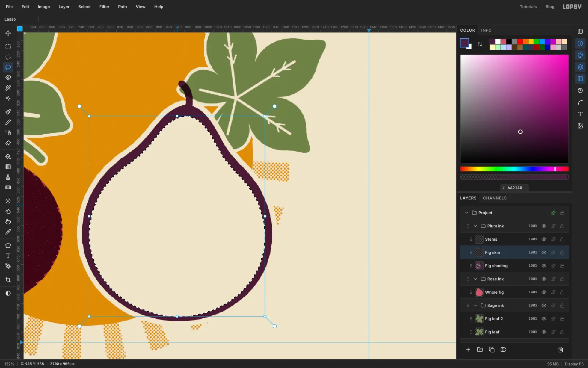The height and width of the screenshot is (368, 588).
Task: Click the foreground color swatch
Action: pos(465,43)
